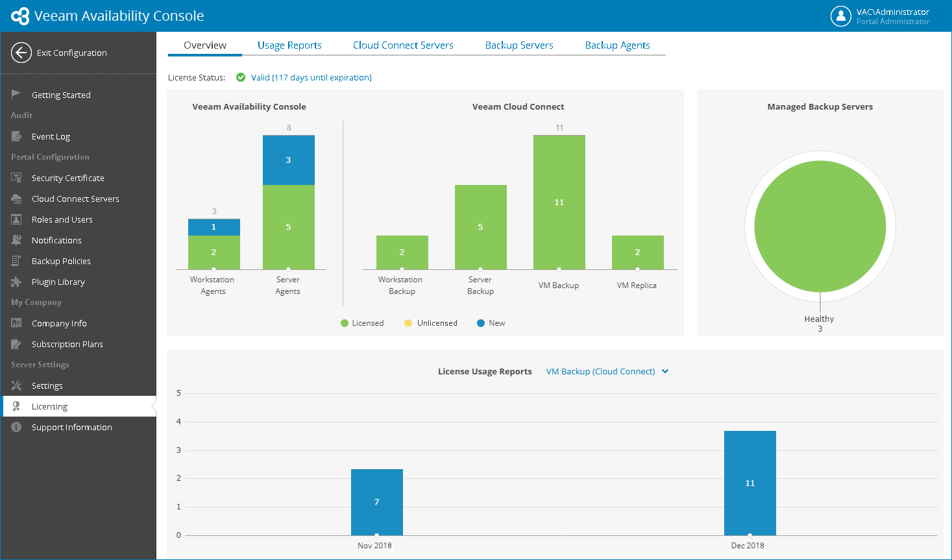
Task: Click the Cloud Connect Servers cloud icon
Action: (x=16, y=199)
